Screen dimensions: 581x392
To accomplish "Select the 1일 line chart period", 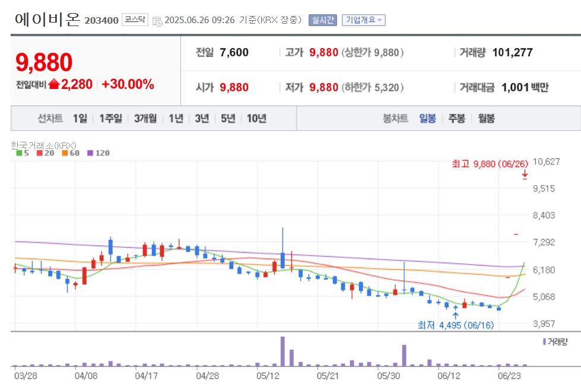I will point(80,119).
